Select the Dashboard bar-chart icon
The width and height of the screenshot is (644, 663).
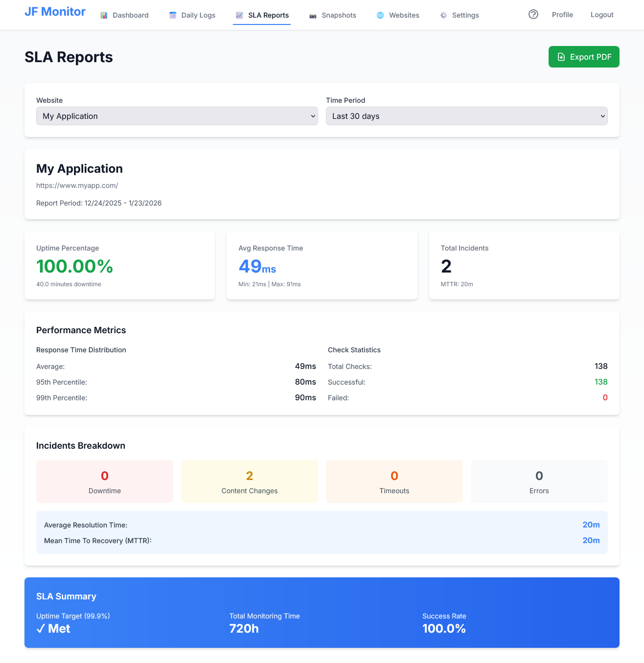click(x=104, y=15)
